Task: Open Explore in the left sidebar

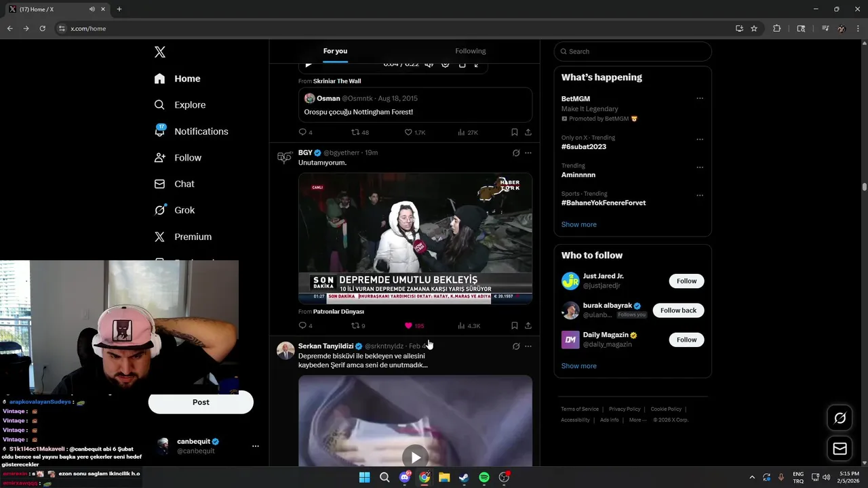Action: pyautogui.click(x=180, y=105)
